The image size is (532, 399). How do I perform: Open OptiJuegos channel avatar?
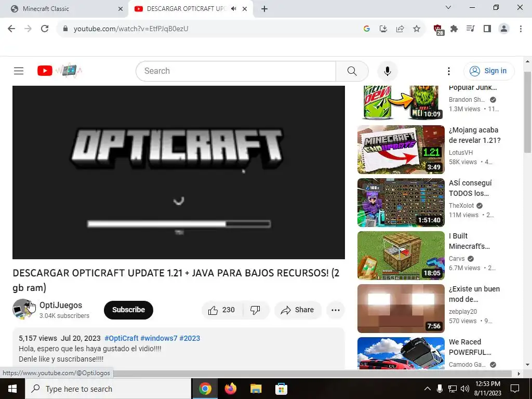click(22, 309)
